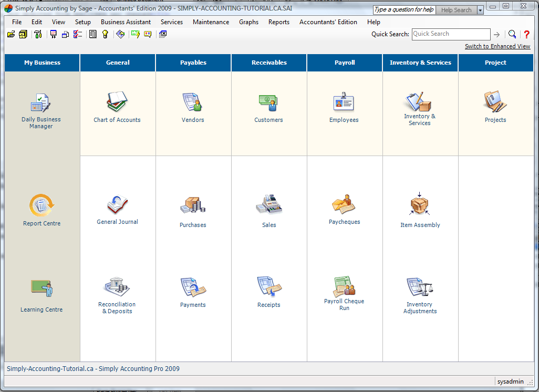Viewport: 539px width, 392px height.
Task: Open the Maintenance menu
Action: click(x=211, y=22)
